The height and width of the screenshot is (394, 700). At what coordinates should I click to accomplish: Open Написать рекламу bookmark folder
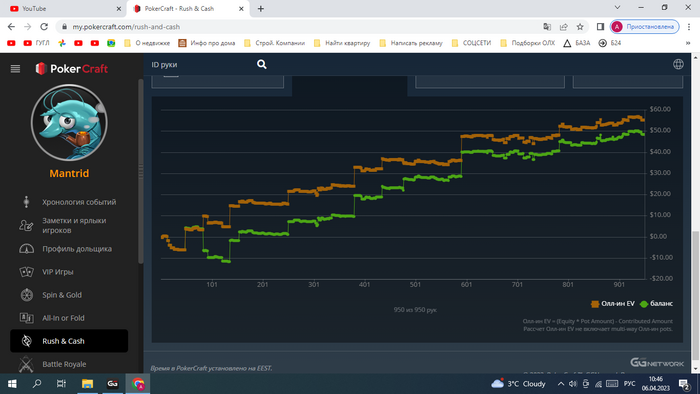pos(411,43)
